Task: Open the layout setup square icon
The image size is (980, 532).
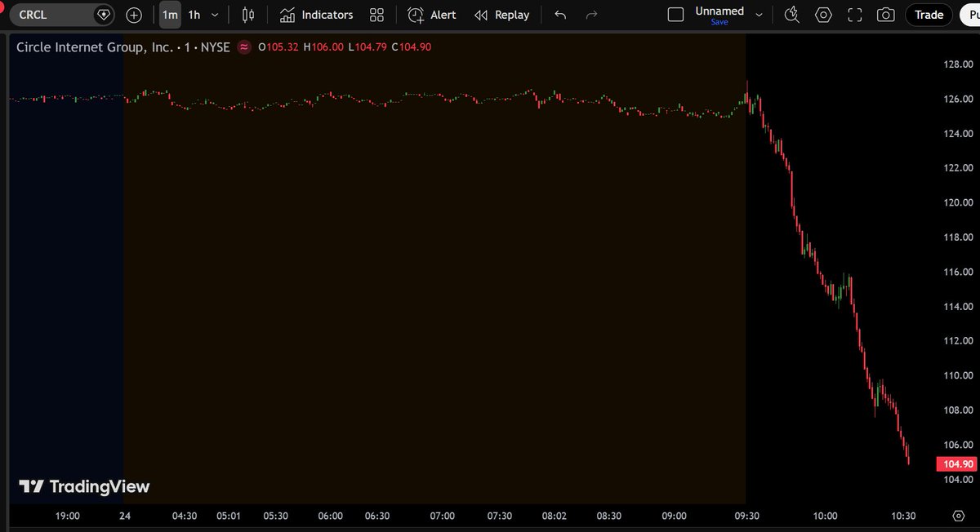Action: 675,15
